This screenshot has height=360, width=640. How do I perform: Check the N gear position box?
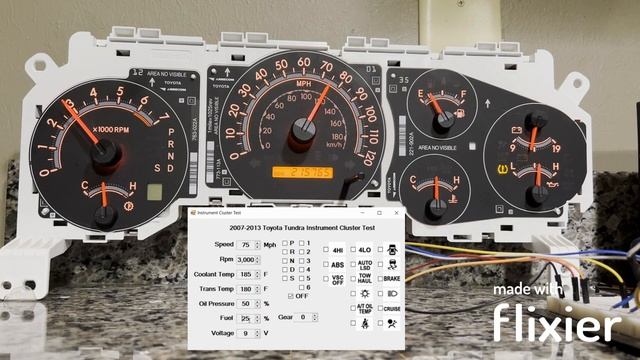click(284, 261)
